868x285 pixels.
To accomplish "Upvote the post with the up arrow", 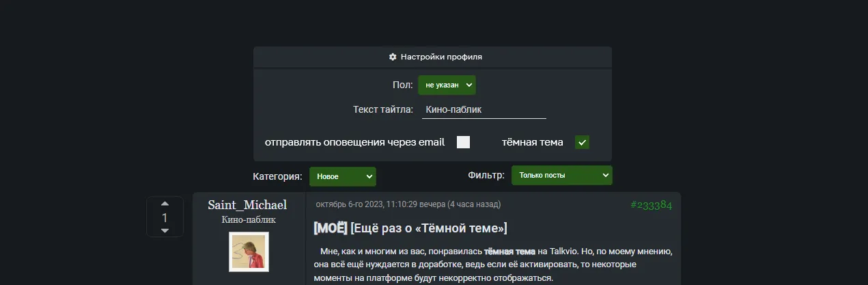I will (x=165, y=204).
